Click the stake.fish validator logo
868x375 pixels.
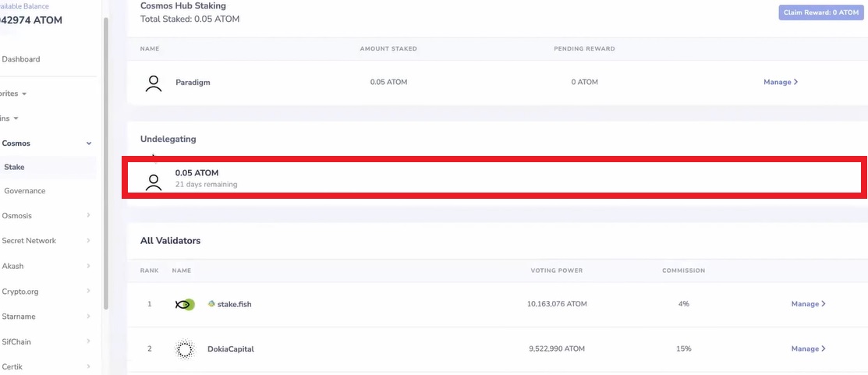point(185,304)
